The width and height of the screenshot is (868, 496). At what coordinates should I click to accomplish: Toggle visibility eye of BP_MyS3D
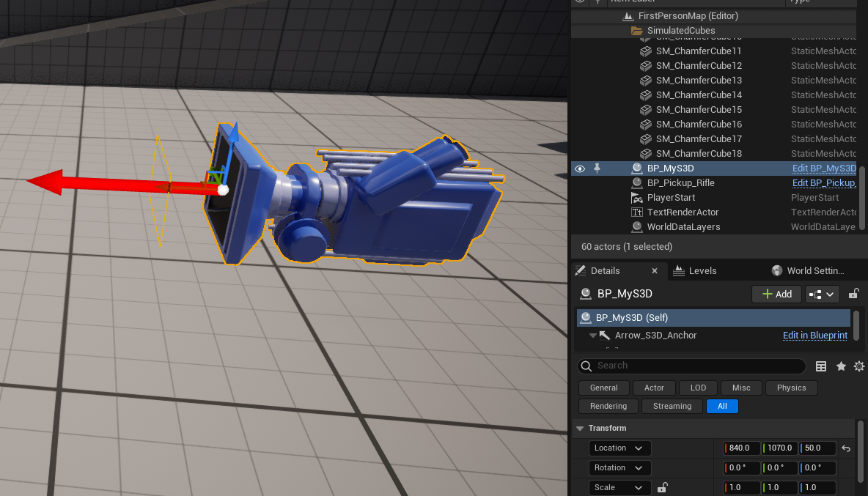580,169
